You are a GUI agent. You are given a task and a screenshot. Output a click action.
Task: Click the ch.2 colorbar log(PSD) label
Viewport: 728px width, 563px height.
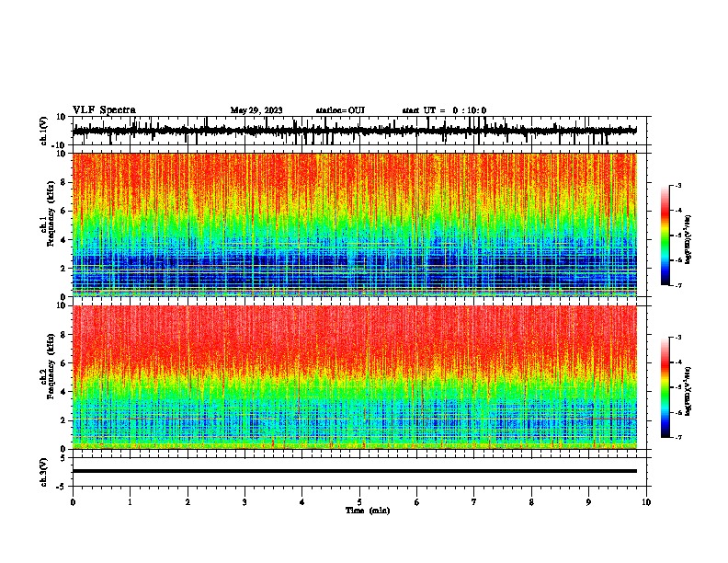688,391
